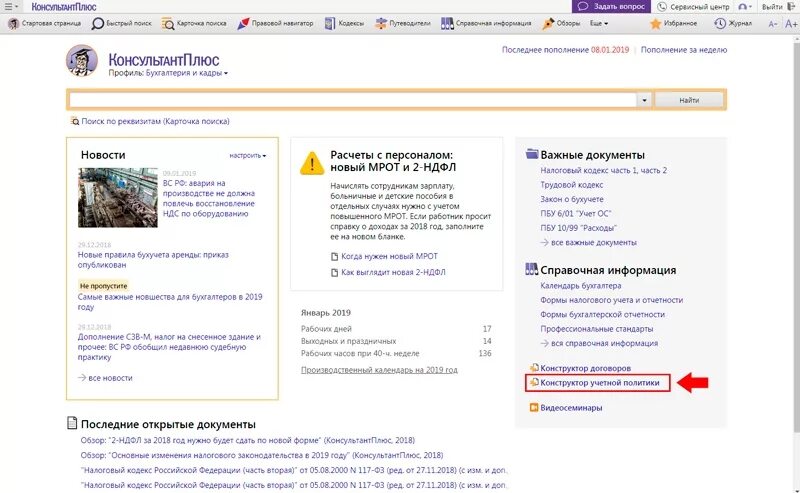The width and height of the screenshot is (800, 493).
Task: Open Формы бухгалтерской отчетности link
Action: (x=603, y=314)
